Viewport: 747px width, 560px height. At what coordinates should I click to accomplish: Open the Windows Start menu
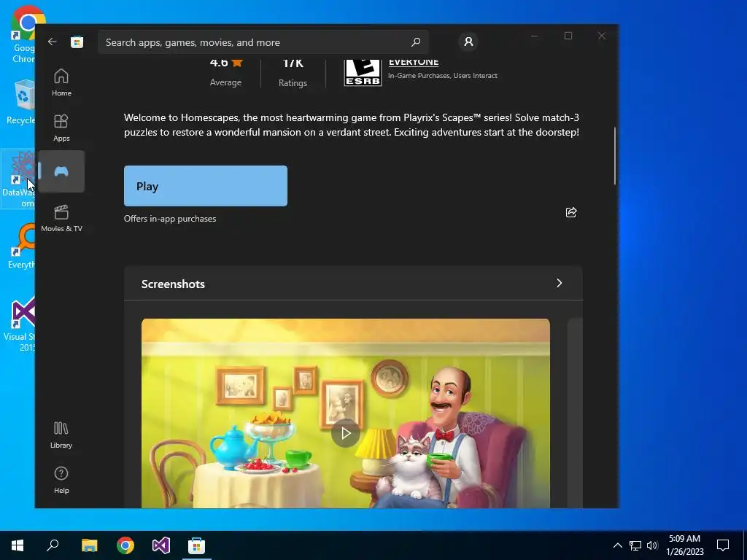click(18, 545)
